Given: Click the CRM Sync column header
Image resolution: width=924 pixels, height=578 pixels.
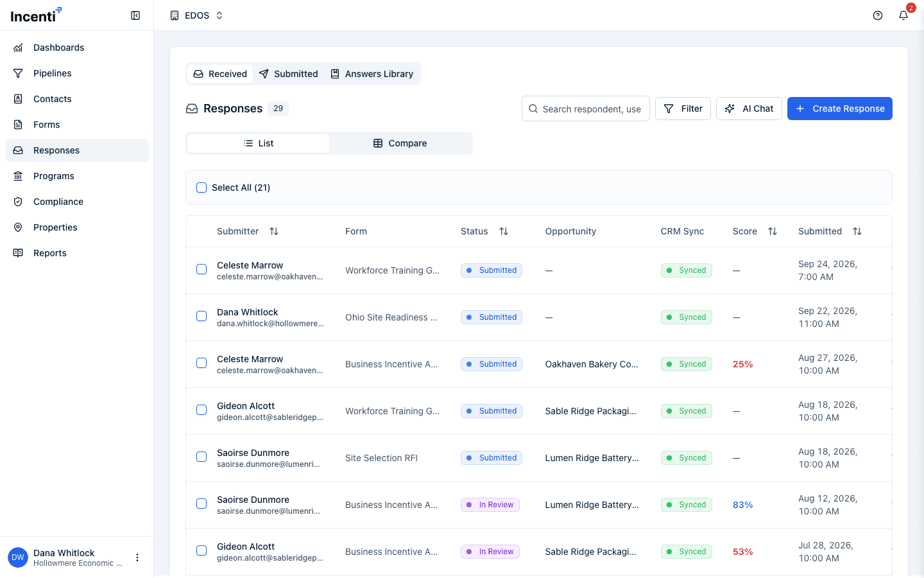Looking at the screenshot, I should coord(682,231).
